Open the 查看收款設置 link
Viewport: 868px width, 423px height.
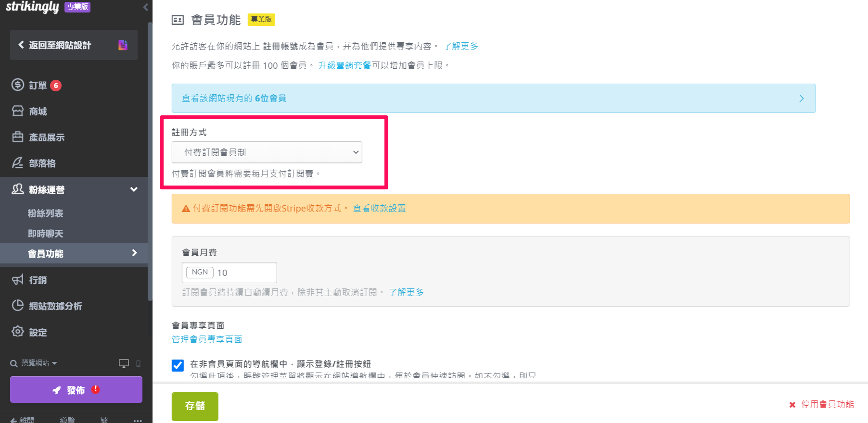tap(379, 208)
